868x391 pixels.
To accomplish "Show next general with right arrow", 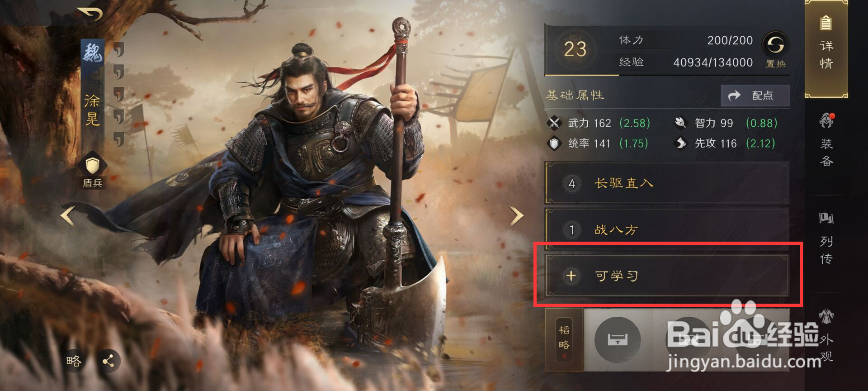I will tap(516, 216).
